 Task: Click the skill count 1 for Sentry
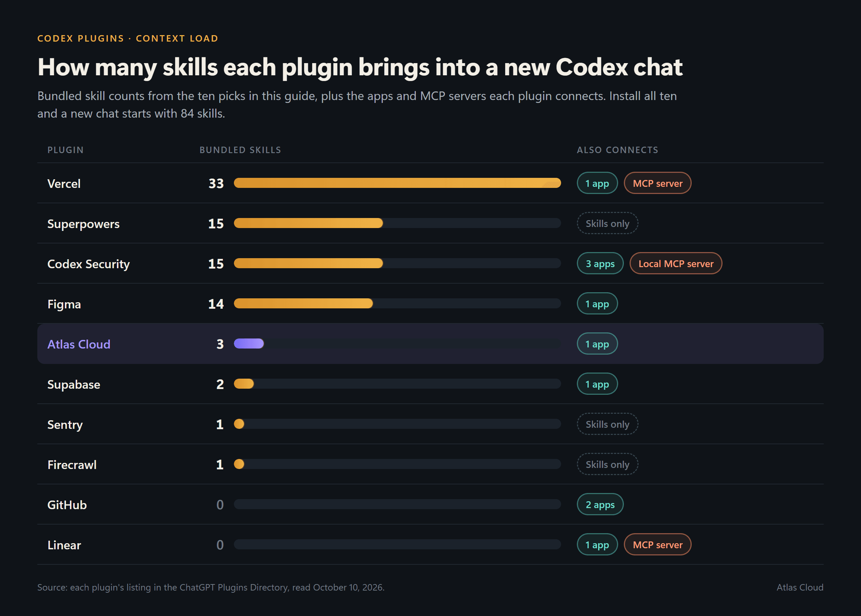pyautogui.click(x=220, y=425)
